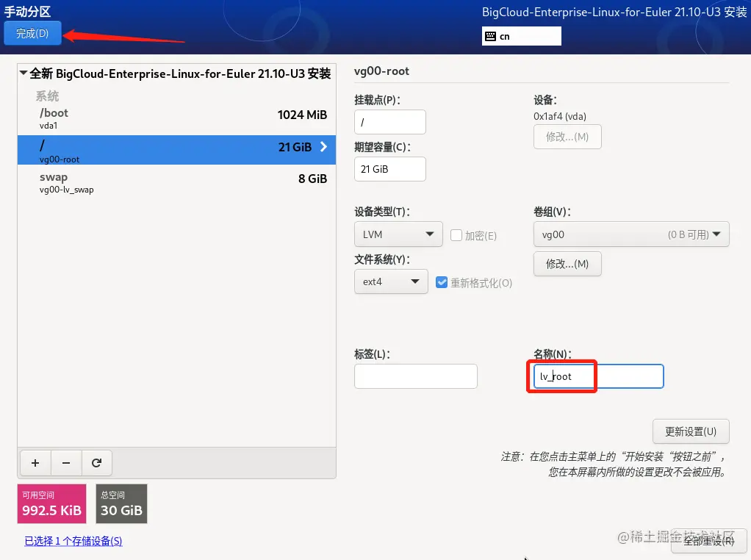Remove selected mount point with minus
Viewport: 751px width, 560px height.
[x=66, y=463]
